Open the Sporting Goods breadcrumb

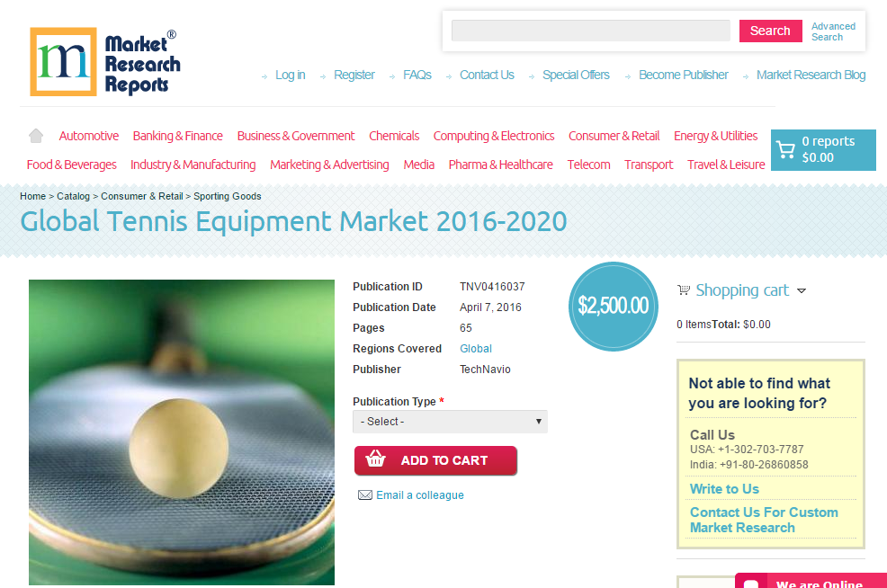pos(228,196)
